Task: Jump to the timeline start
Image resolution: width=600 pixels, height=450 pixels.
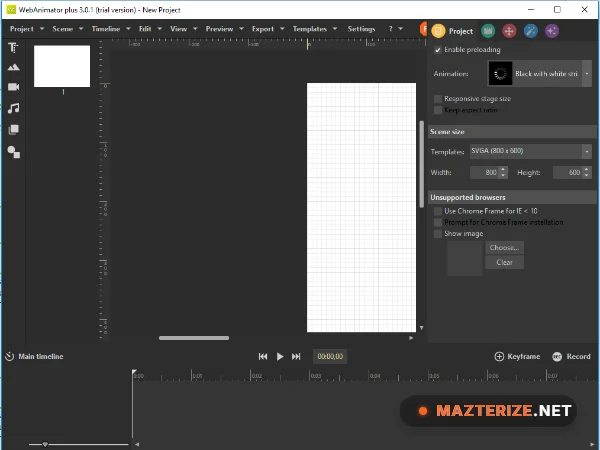Action: (x=263, y=357)
